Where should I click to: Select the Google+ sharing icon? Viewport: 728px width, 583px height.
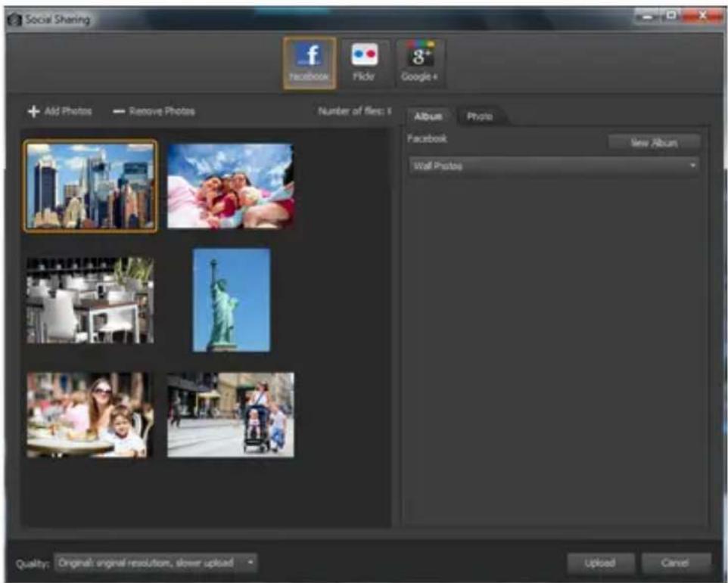[x=420, y=63]
